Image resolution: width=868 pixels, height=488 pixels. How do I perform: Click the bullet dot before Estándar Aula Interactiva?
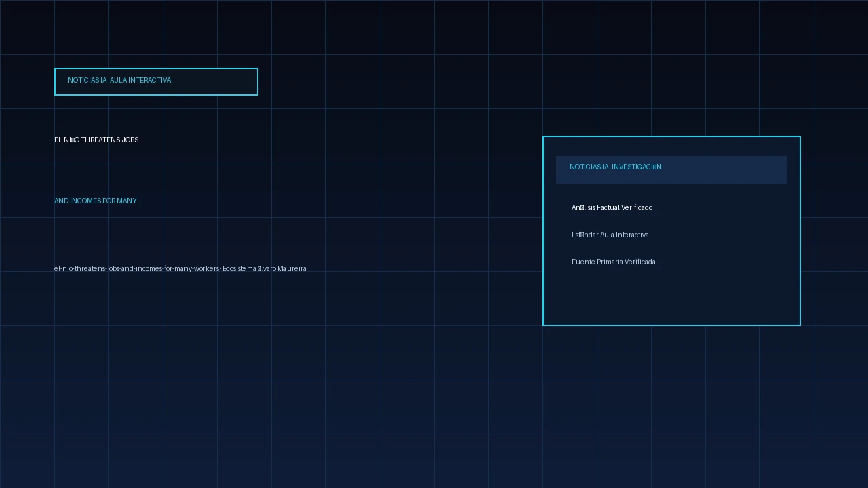[570, 235]
